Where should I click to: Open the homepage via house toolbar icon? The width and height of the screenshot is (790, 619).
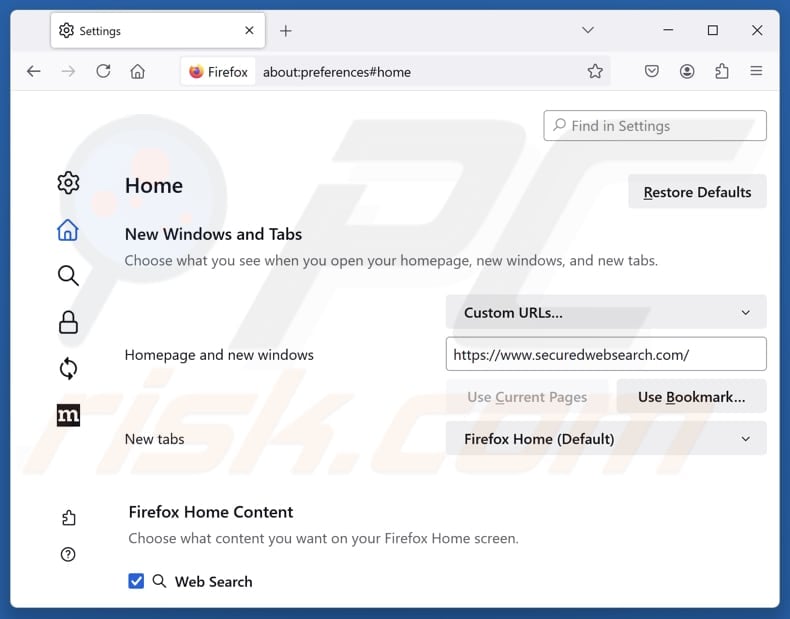(138, 72)
